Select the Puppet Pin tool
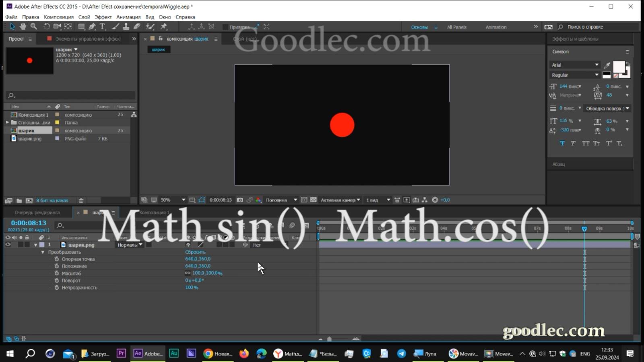Image resolution: width=644 pixels, height=362 pixels. point(164,27)
